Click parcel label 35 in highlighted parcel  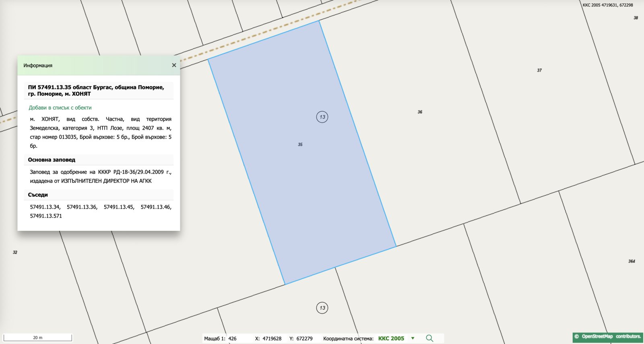point(300,145)
